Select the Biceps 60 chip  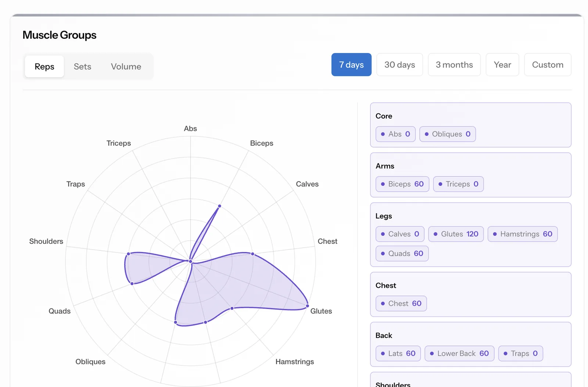point(402,184)
